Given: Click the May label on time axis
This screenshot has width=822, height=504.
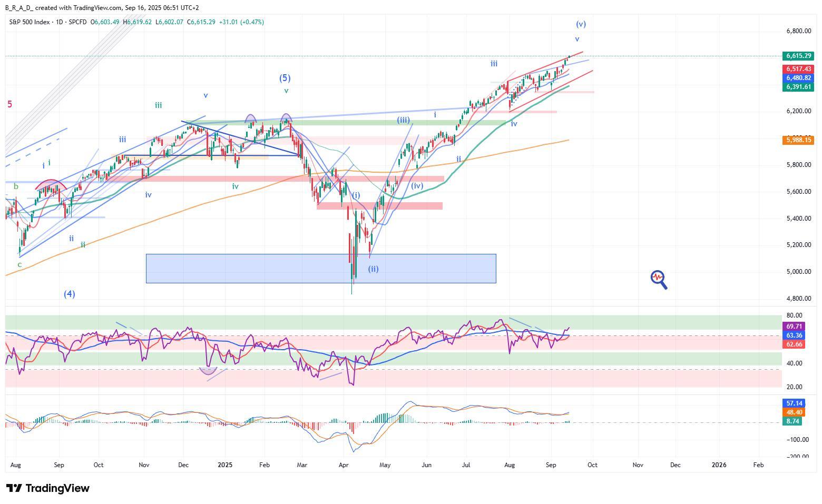Looking at the screenshot, I should 385,465.
